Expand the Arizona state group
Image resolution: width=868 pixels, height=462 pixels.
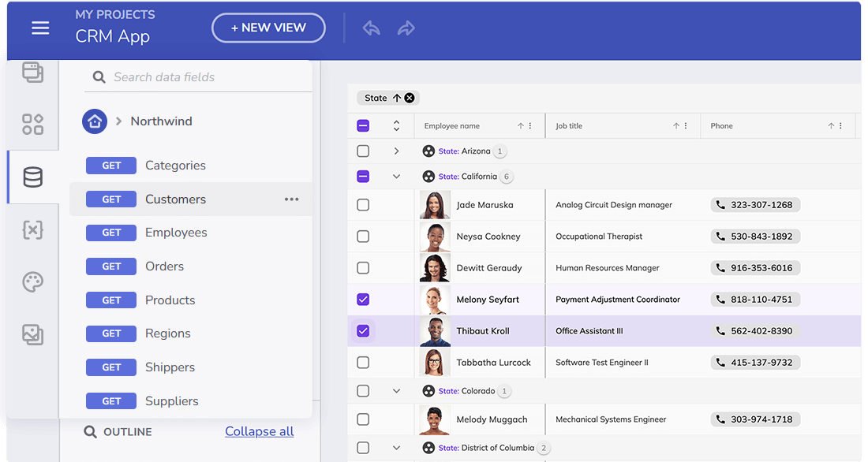point(397,151)
